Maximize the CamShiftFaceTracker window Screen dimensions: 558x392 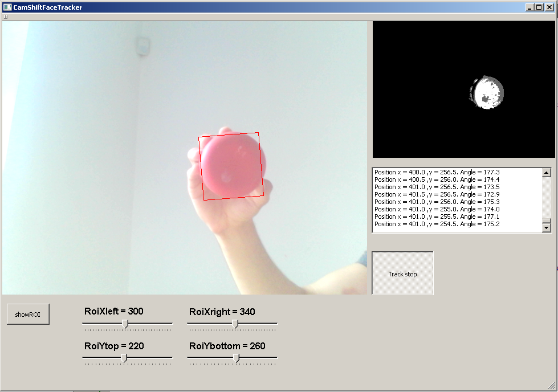point(539,7)
